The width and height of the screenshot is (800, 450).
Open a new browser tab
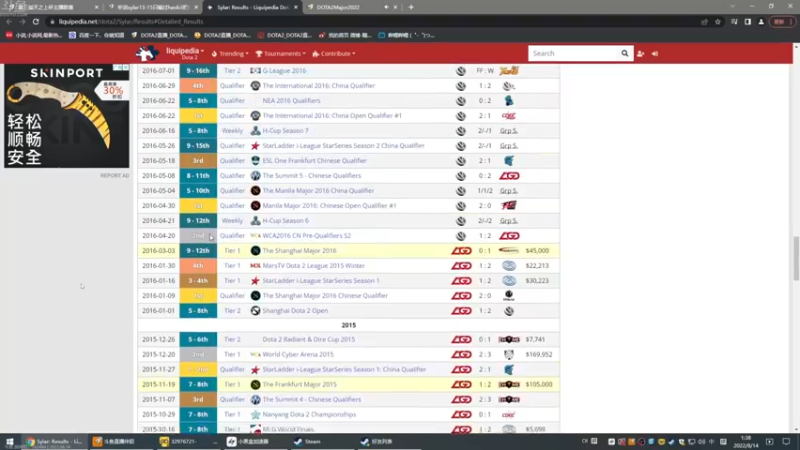[411, 7]
